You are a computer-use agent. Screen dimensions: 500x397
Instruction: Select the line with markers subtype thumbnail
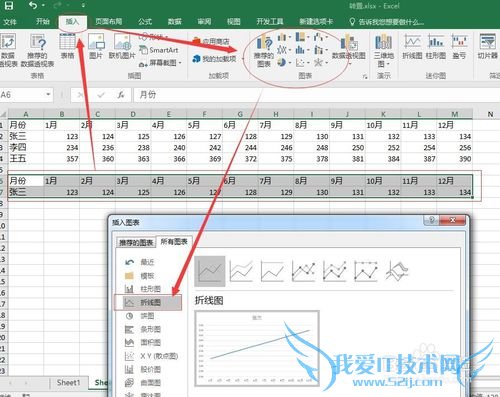tap(303, 271)
